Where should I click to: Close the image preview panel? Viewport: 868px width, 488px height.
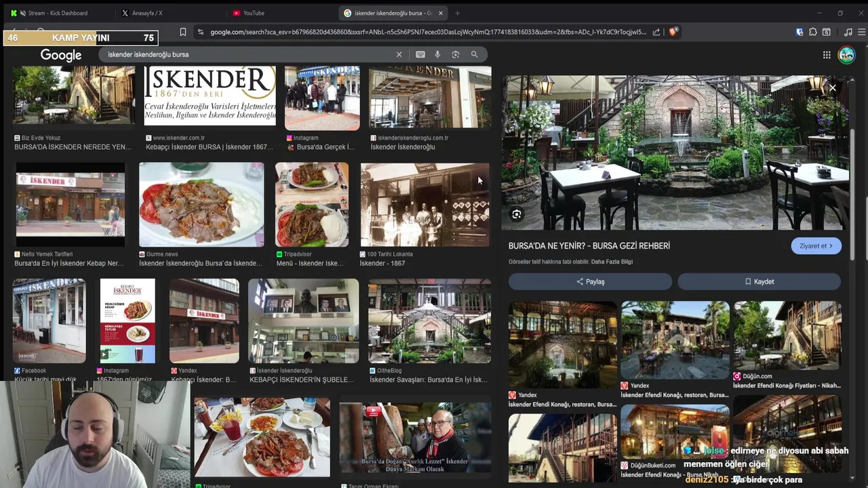(833, 87)
